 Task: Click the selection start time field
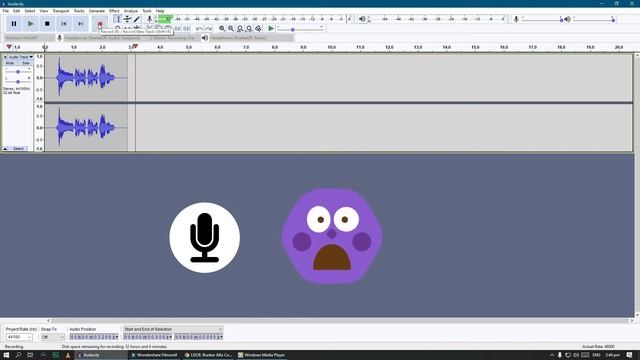coord(148,337)
